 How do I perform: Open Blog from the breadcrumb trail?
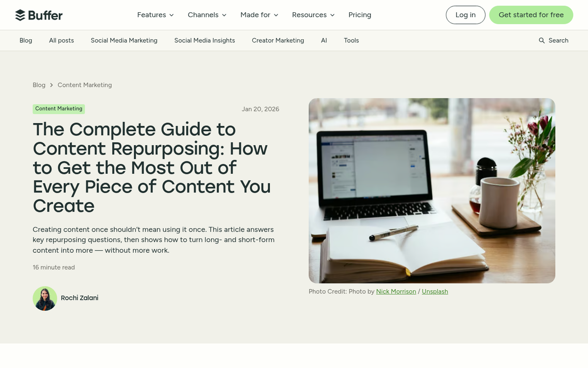(39, 84)
